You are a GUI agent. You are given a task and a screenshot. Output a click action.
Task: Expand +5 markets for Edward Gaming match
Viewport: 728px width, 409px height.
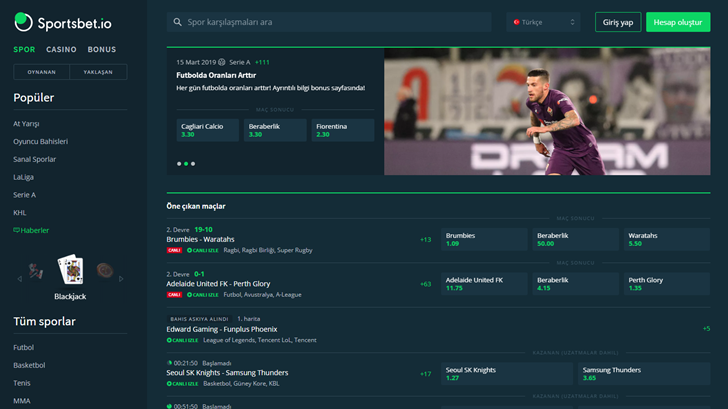click(x=706, y=329)
